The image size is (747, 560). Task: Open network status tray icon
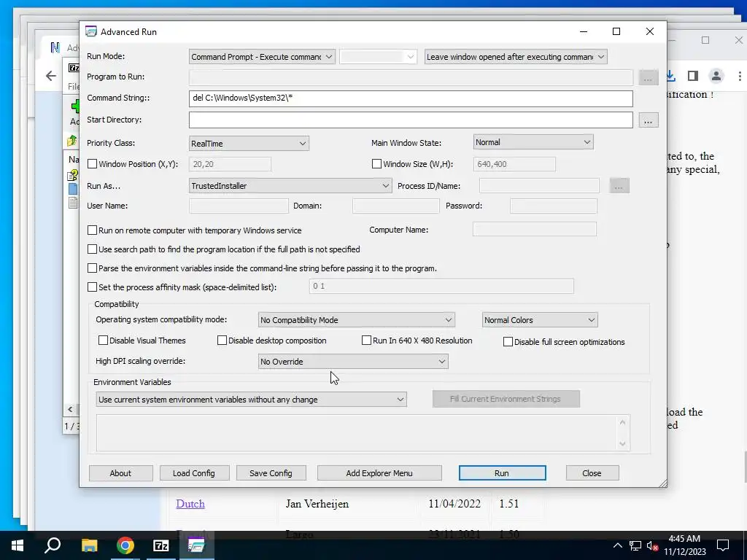click(635, 545)
